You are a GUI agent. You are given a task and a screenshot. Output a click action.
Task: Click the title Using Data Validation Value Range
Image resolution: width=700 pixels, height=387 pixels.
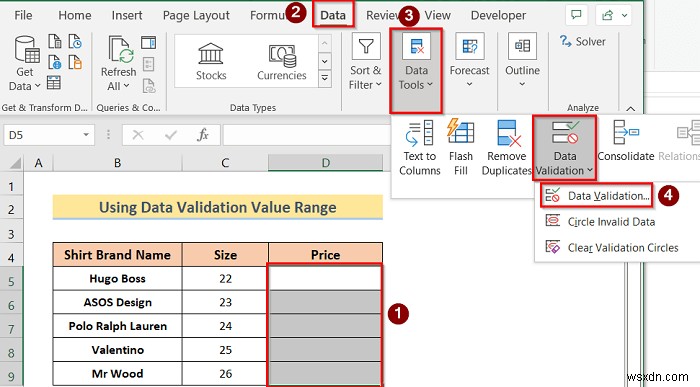[217, 207]
